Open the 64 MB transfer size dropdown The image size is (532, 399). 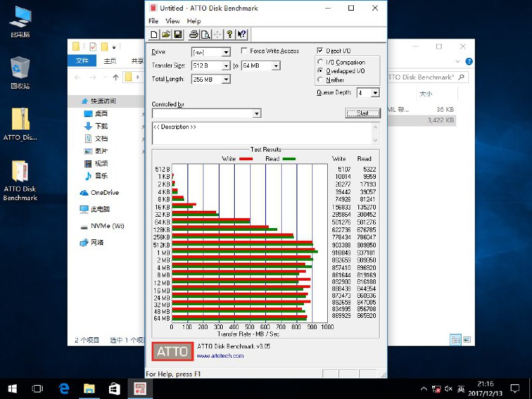point(276,66)
